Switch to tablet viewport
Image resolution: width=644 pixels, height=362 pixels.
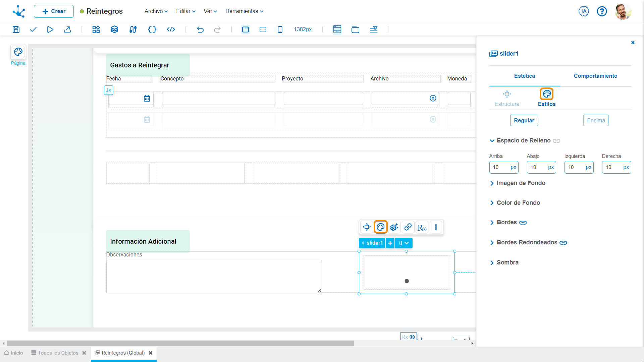click(263, 29)
